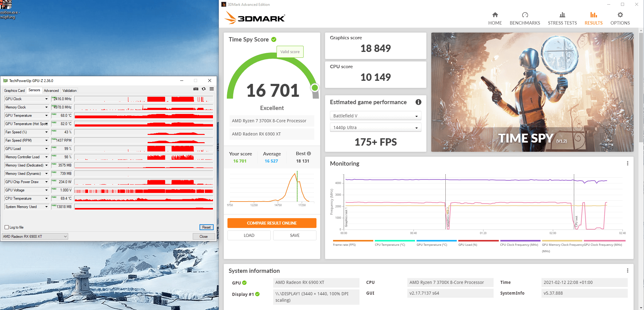The image size is (644, 310).
Task: Go to the RESULTS menu label
Action: [x=593, y=23]
